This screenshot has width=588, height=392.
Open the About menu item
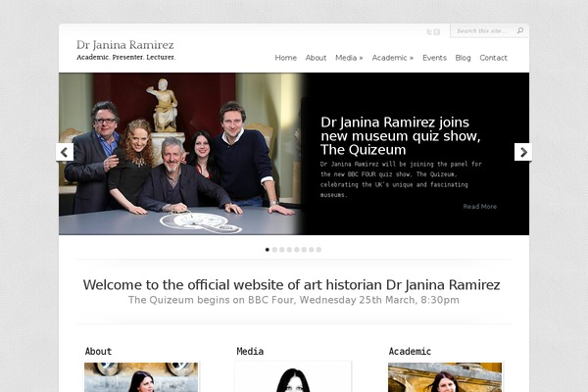(316, 58)
